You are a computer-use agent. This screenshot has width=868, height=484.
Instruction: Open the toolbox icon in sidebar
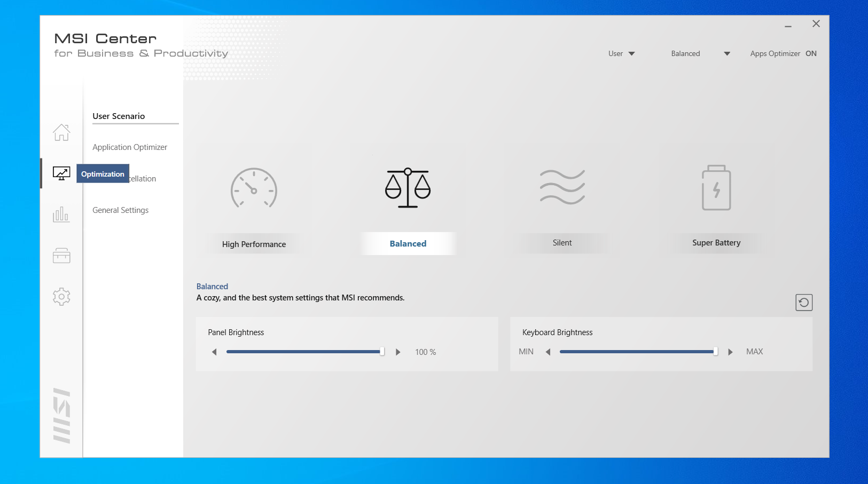(x=61, y=256)
